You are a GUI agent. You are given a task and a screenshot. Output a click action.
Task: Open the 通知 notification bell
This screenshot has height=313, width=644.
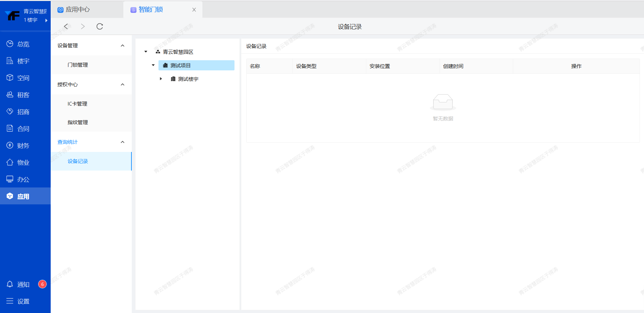click(10, 284)
